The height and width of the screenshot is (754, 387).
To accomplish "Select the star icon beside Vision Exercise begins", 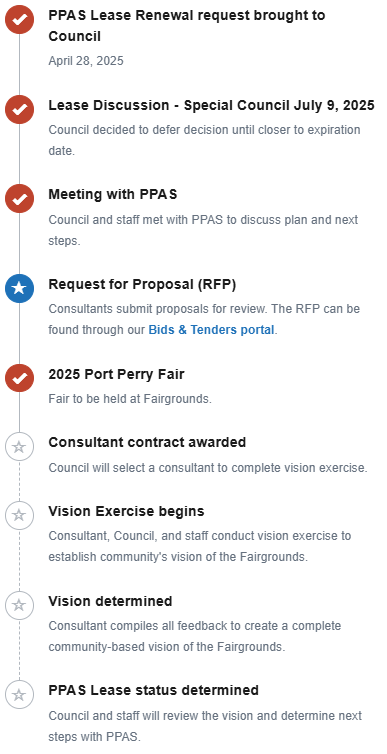I will (19, 515).
